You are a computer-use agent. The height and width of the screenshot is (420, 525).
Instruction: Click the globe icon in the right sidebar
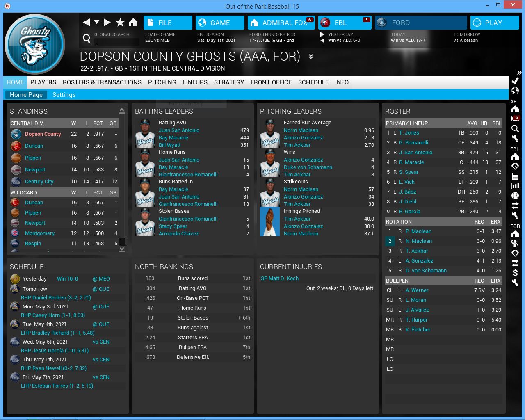coord(515,91)
